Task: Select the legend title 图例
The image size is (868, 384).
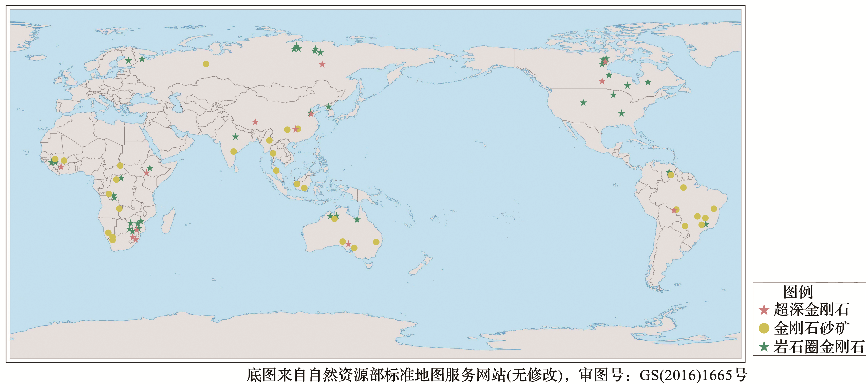Action: tap(798, 292)
